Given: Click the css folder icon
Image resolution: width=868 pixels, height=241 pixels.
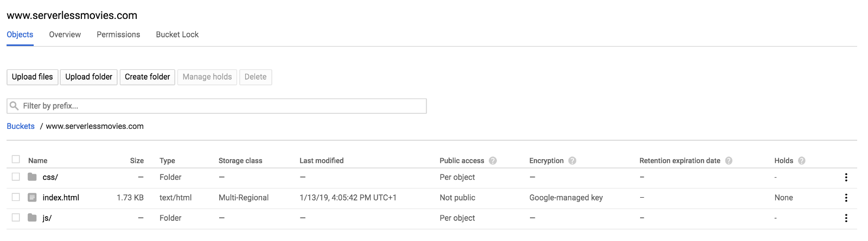Looking at the screenshot, I should tap(32, 177).
